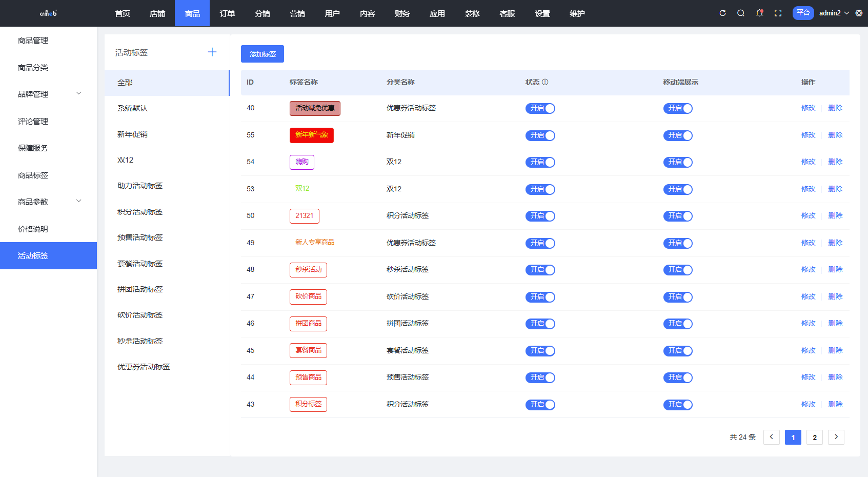Click the 添加标签 button
Image resolution: width=868 pixels, height=477 pixels.
pos(263,54)
